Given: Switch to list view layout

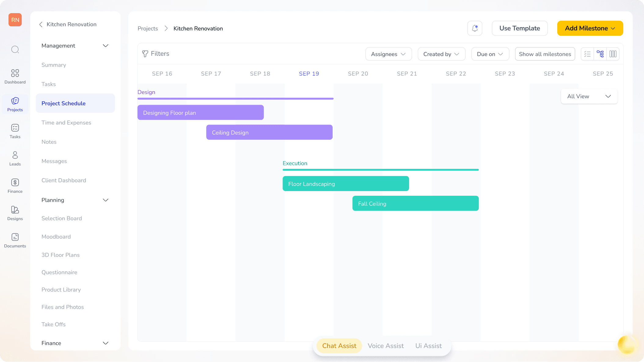Looking at the screenshot, I should coord(587,54).
